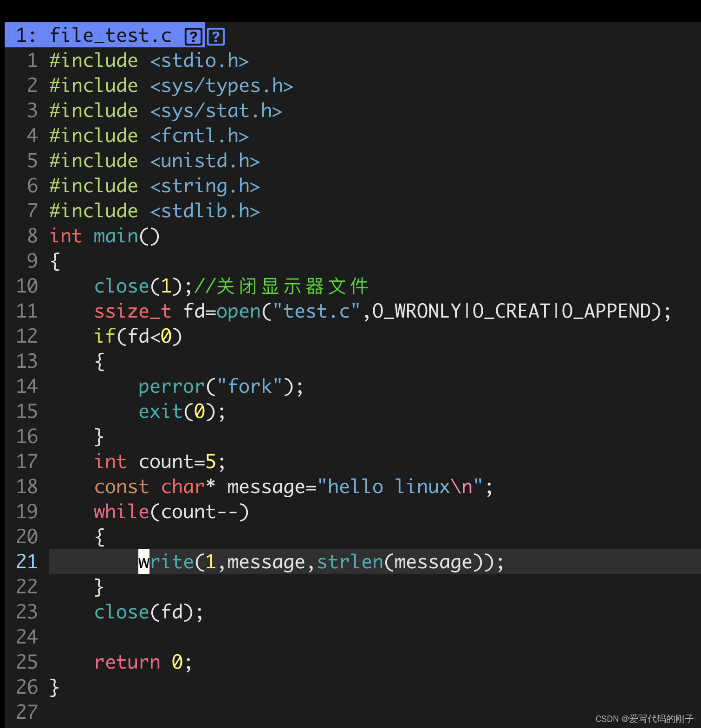Click line number 21 in gutter
This screenshot has height=728, width=701.
[x=27, y=562]
